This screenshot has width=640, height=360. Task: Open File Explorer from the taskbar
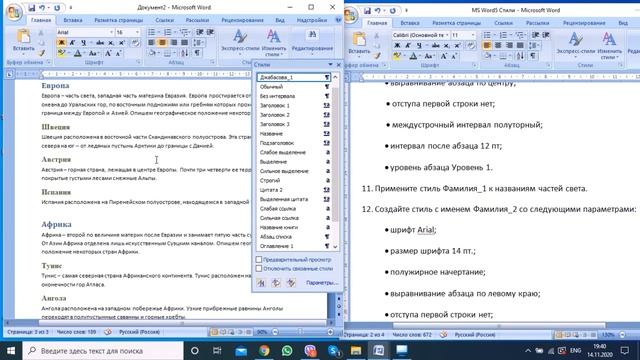click(356, 351)
